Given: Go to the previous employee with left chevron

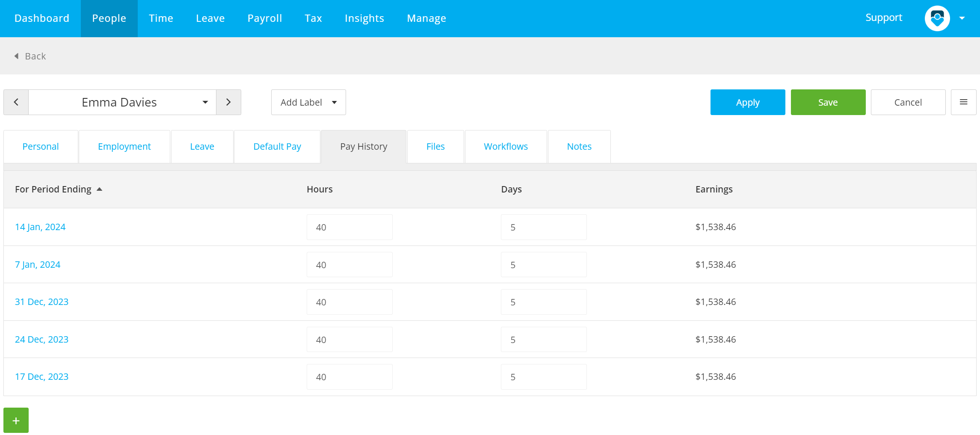Looking at the screenshot, I should pyautogui.click(x=16, y=102).
